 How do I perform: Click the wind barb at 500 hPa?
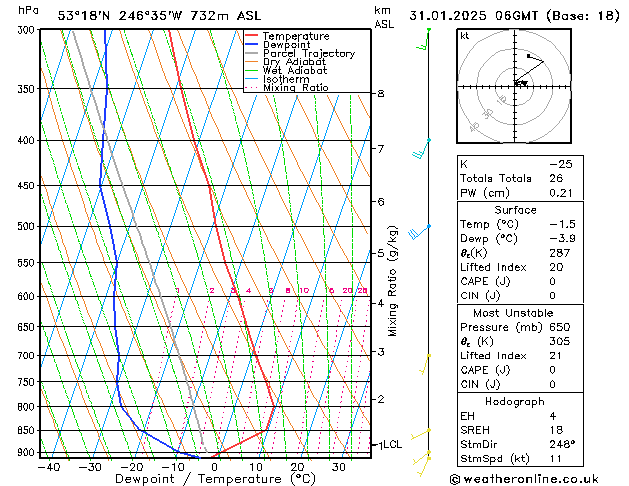pos(419,233)
